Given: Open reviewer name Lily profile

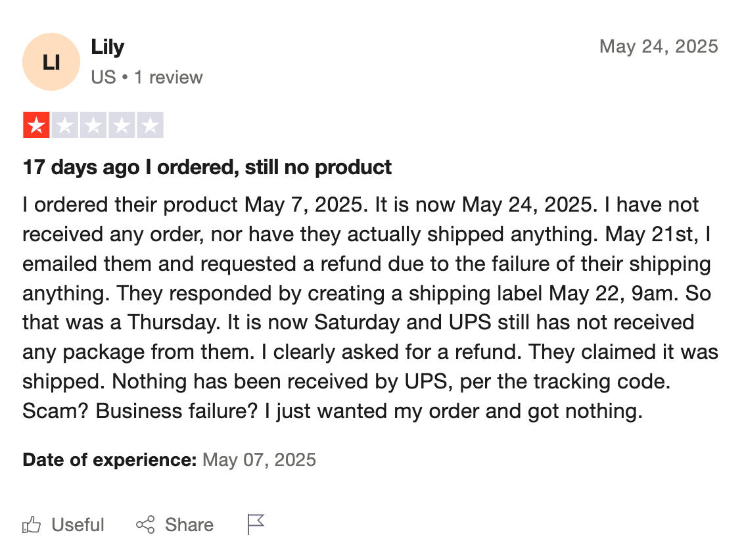Looking at the screenshot, I should (x=107, y=47).
